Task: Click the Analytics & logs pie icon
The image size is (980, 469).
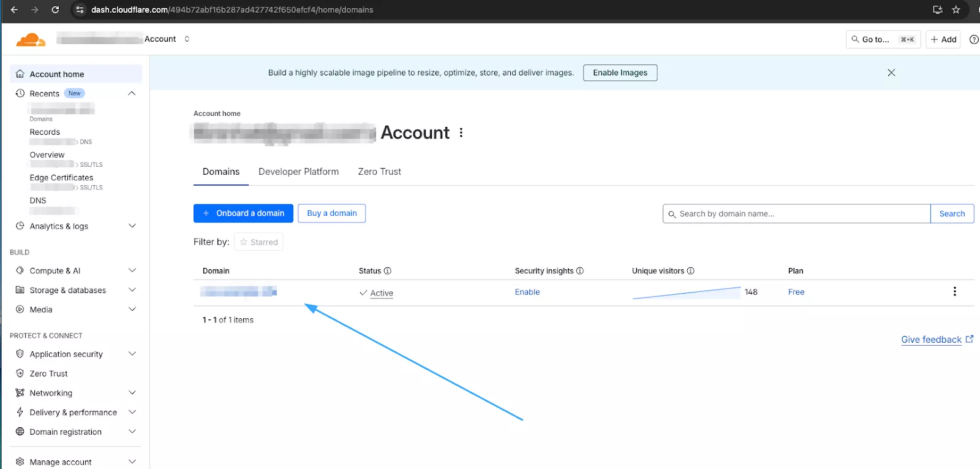Action: [20, 226]
